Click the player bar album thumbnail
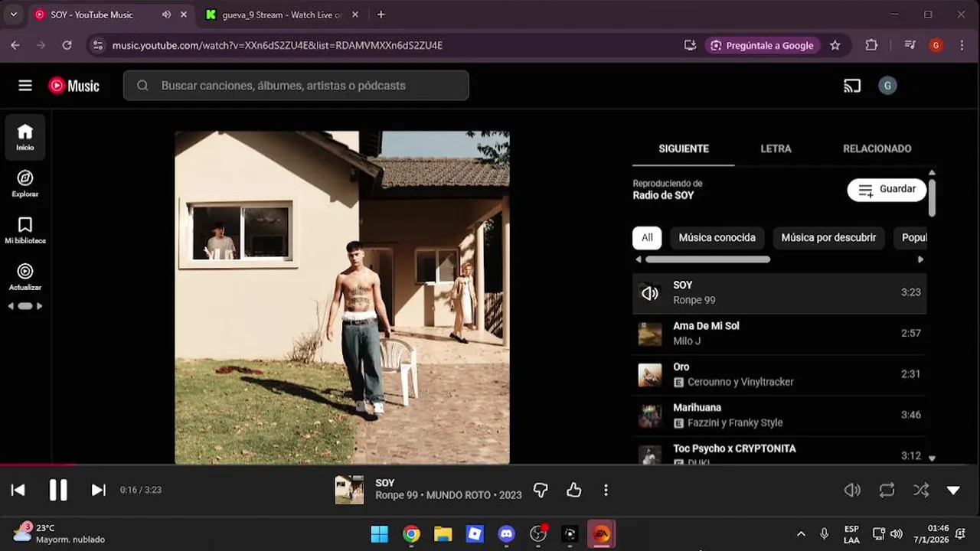 click(x=349, y=490)
